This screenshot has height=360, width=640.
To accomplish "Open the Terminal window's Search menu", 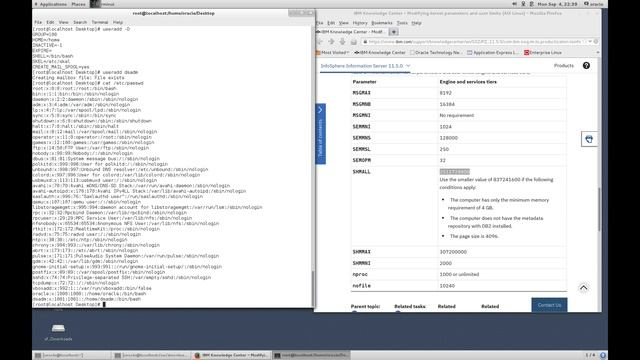I will pyautogui.click(x=80, y=22).
